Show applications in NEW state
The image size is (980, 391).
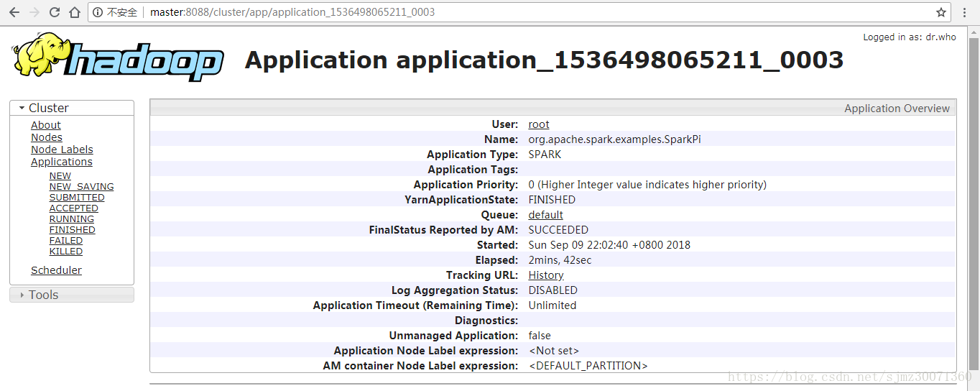click(60, 176)
